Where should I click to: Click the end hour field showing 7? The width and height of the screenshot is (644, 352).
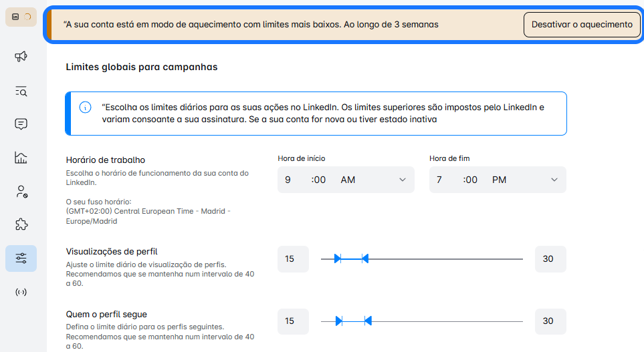point(440,180)
